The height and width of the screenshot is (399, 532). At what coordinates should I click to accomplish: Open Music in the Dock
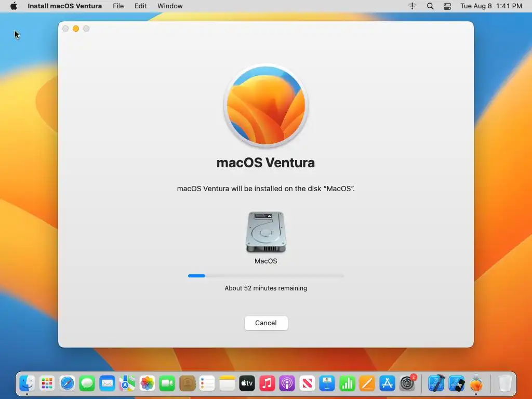tap(267, 384)
